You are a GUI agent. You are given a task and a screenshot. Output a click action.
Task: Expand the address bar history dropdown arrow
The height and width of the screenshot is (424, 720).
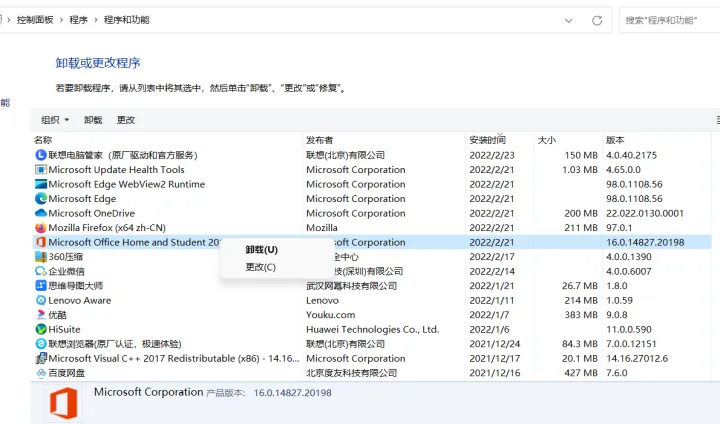click(569, 20)
